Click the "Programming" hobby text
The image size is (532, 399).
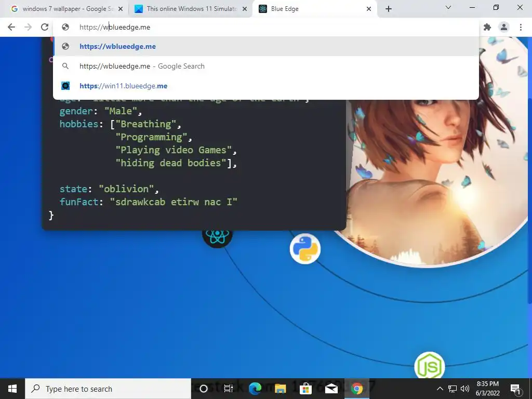151,137
